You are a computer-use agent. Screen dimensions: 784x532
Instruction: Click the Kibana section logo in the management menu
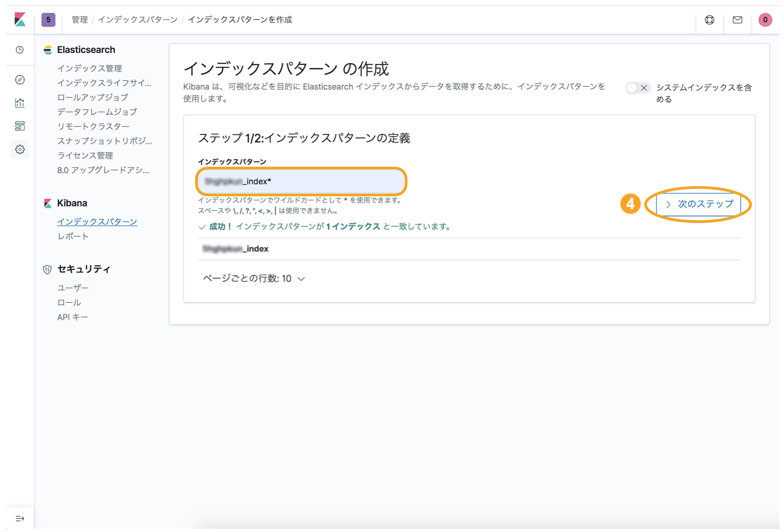[x=48, y=203]
